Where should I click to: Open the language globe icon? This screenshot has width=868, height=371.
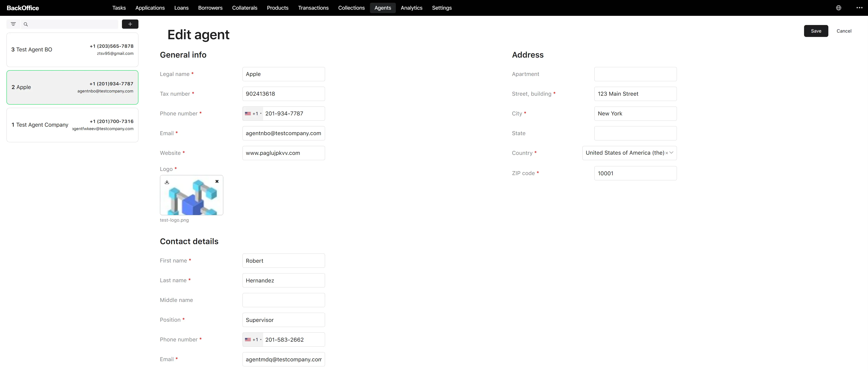839,8
